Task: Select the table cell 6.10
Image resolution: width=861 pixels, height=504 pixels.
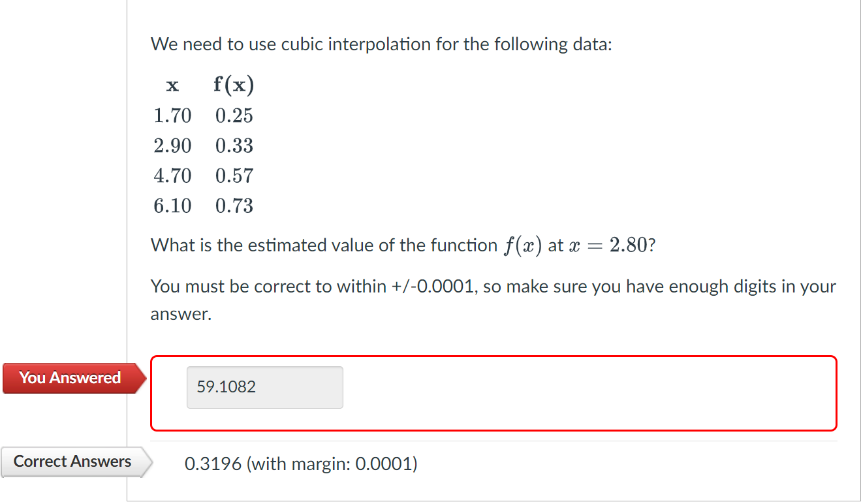Action: pyautogui.click(x=172, y=206)
